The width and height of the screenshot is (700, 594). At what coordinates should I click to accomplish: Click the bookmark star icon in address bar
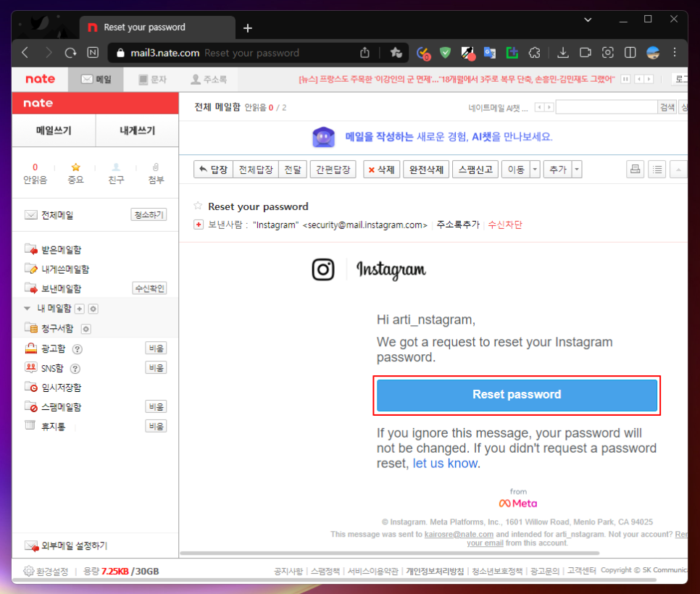point(396,53)
